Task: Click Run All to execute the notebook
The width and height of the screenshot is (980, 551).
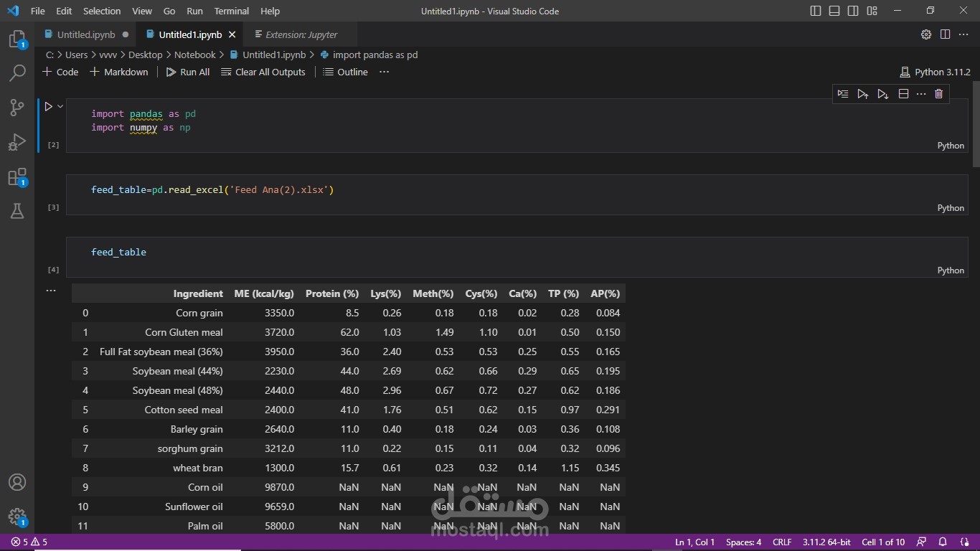Action: point(187,72)
